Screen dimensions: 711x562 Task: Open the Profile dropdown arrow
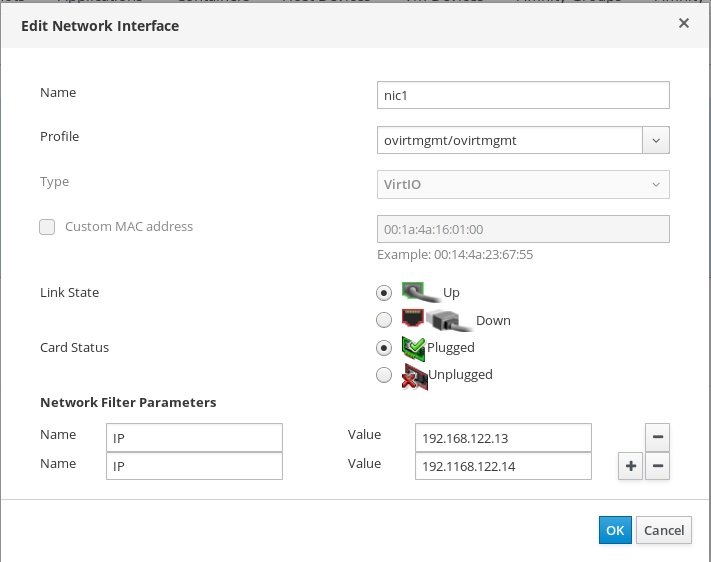coord(656,140)
